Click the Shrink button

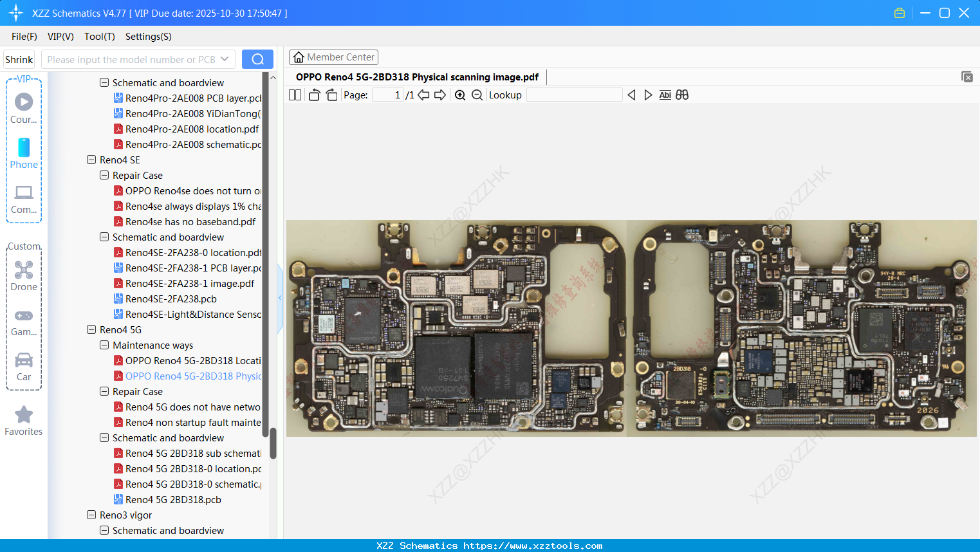point(19,59)
